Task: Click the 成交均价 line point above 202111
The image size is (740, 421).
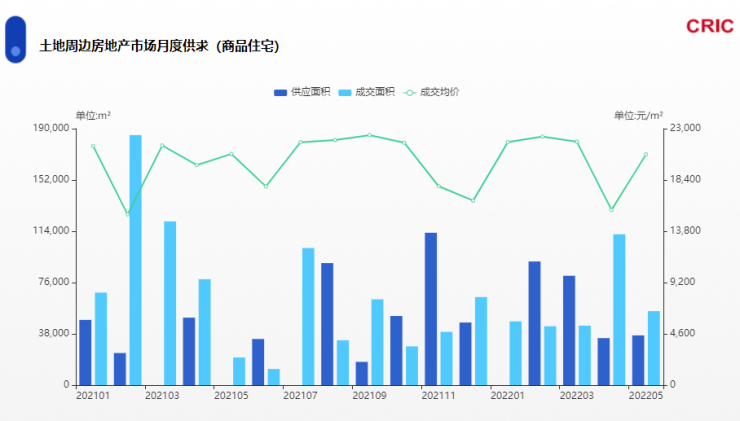Action: [x=438, y=186]
